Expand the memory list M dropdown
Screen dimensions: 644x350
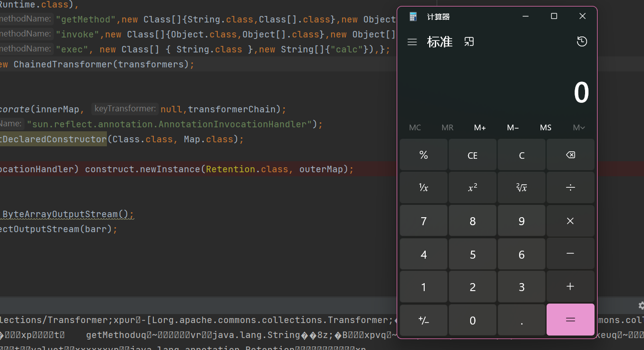tap(579, 128)
